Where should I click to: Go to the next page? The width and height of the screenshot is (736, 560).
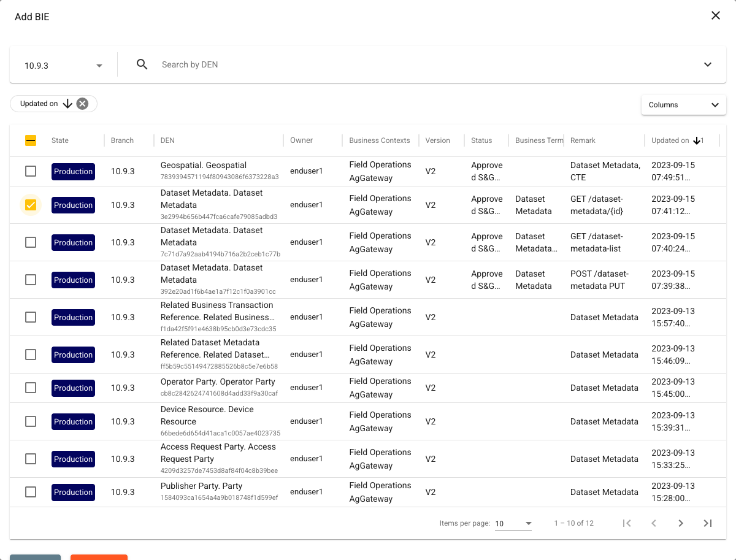681,523
